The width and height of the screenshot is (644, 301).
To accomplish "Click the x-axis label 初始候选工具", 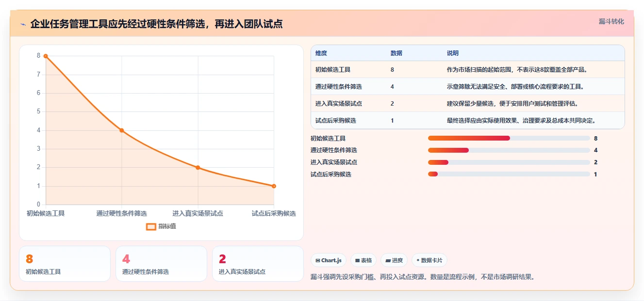I will 46,213.
